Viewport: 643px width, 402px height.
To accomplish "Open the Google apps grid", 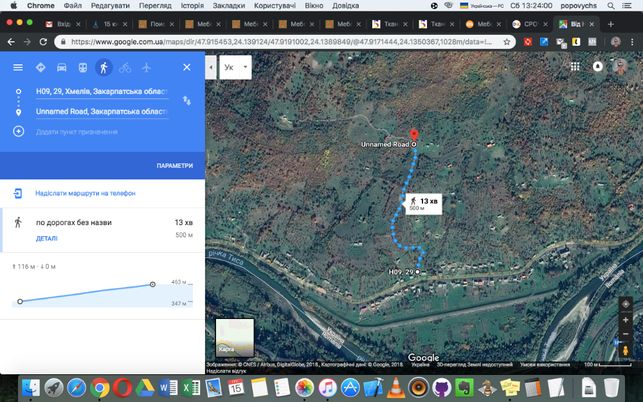I will (x=575, y=66).
